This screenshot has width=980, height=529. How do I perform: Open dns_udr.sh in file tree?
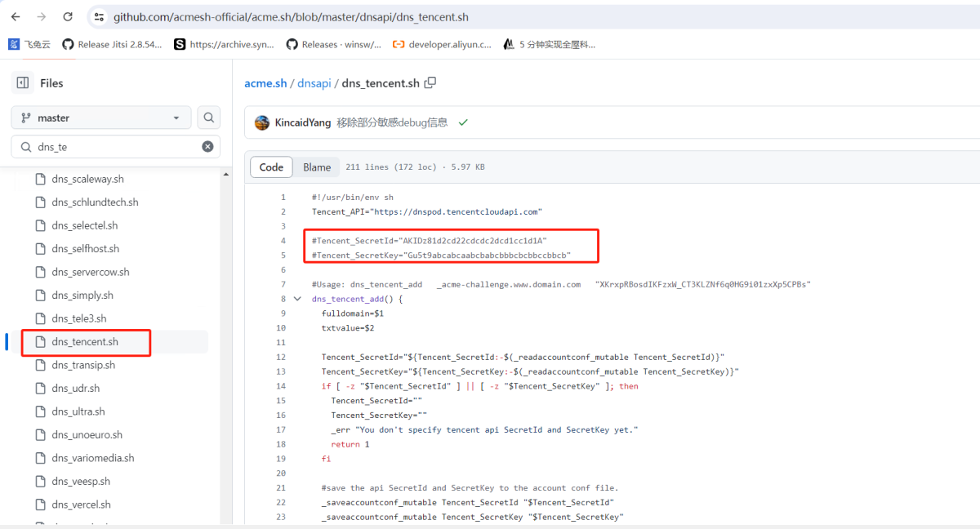76,389
